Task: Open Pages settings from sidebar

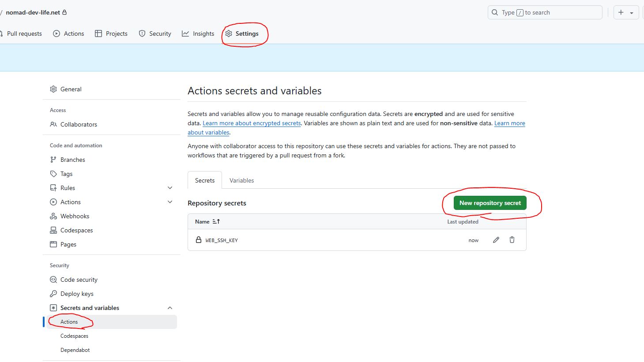Action: [x=68, y=244]
